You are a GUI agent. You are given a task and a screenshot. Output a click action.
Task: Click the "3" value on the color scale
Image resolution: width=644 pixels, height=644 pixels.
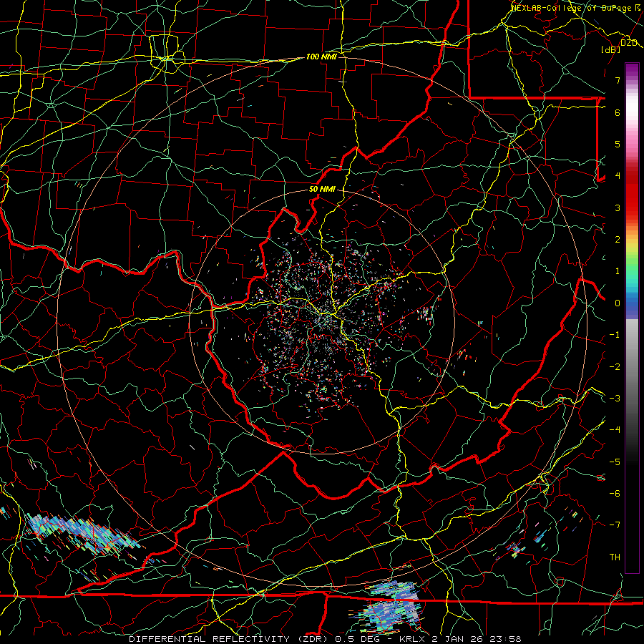(x=618, y=208)
